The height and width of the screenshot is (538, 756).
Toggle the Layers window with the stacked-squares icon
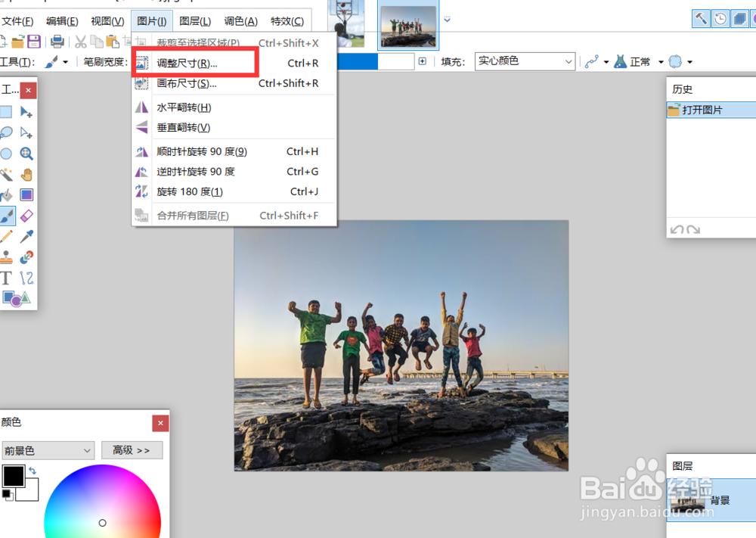tap(739, 19)
